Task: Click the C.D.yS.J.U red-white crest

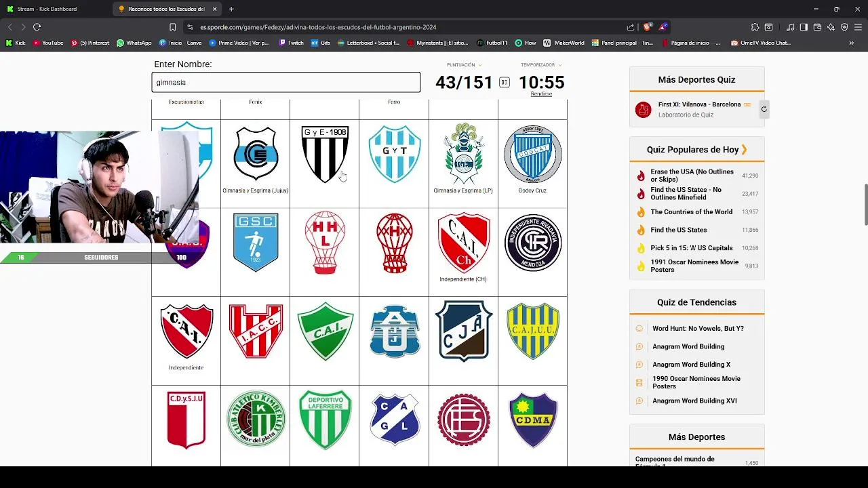Action: tap(186, 420)
